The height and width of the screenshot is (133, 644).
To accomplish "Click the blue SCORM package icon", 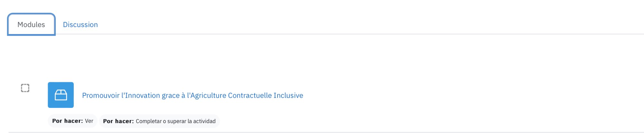I will [x=61, y=95].
